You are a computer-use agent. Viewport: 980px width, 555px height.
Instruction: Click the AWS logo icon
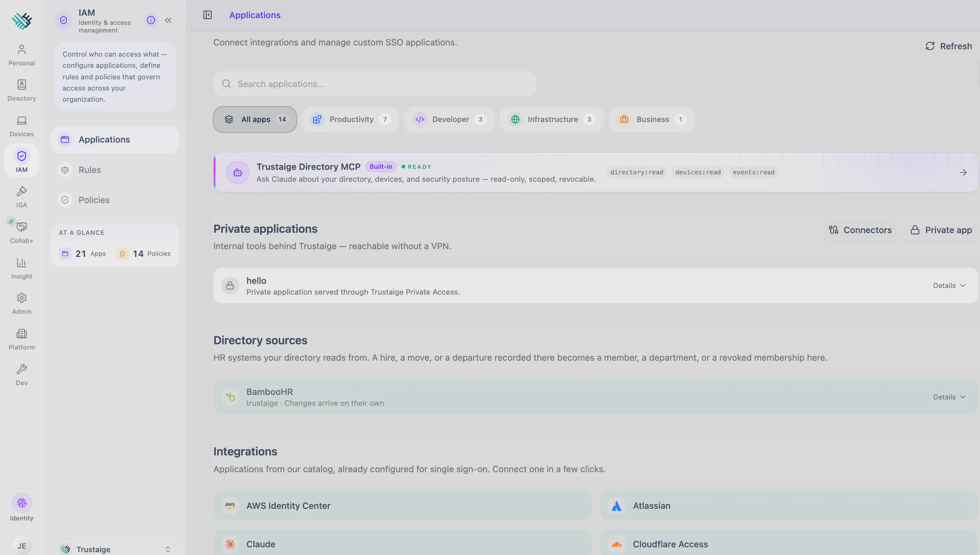coord(230,506)
